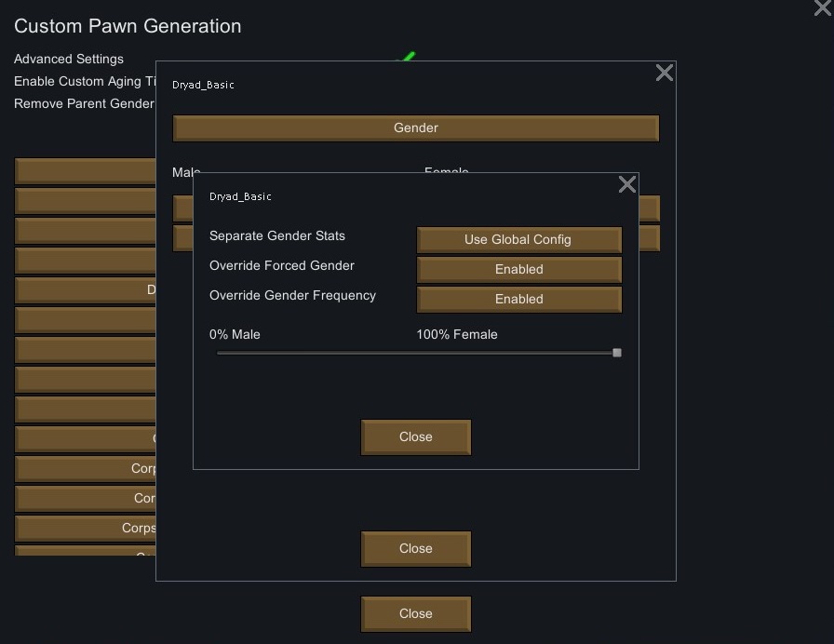Select the last 'Corps' list entry

coord(85,528)
